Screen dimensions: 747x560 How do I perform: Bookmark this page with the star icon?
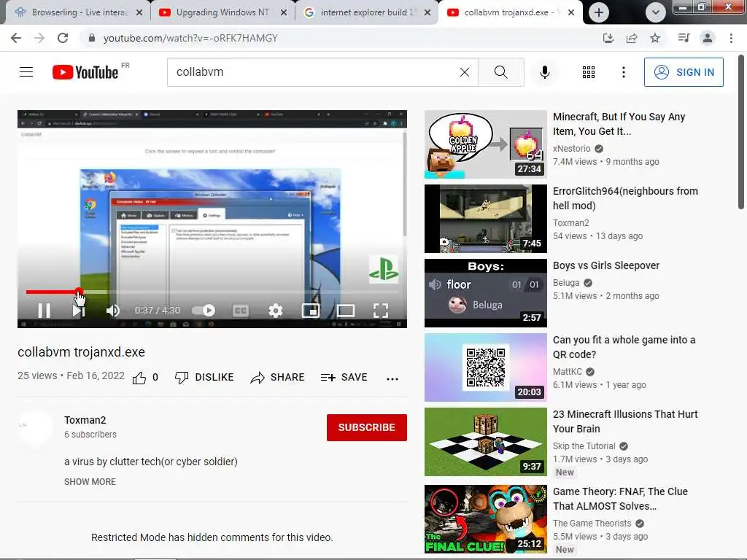pyautogui.click(x=655, y=38)
